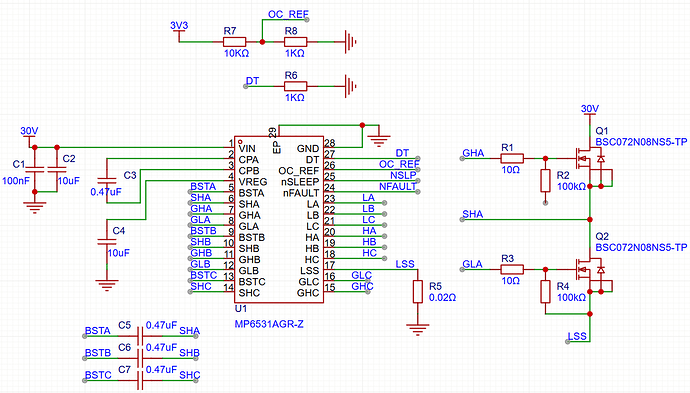Click the CPA pin name on U1
The height and width of the screenshot is (393, 690).
[x=249, y=160]
